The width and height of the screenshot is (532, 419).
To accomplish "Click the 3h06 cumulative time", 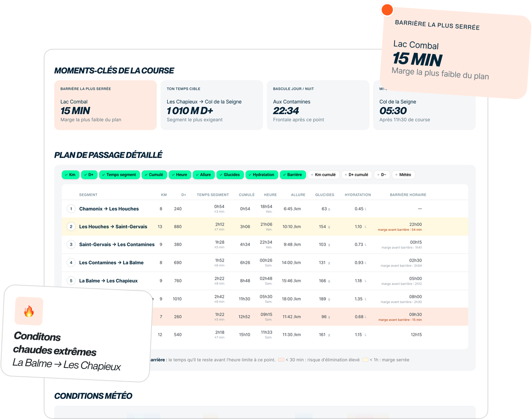I will (x=245, y=227).
